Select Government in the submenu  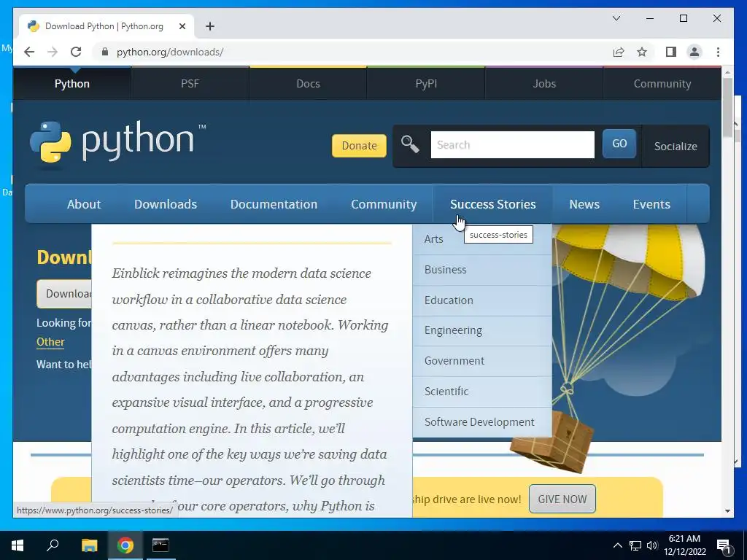pos(482,361)
